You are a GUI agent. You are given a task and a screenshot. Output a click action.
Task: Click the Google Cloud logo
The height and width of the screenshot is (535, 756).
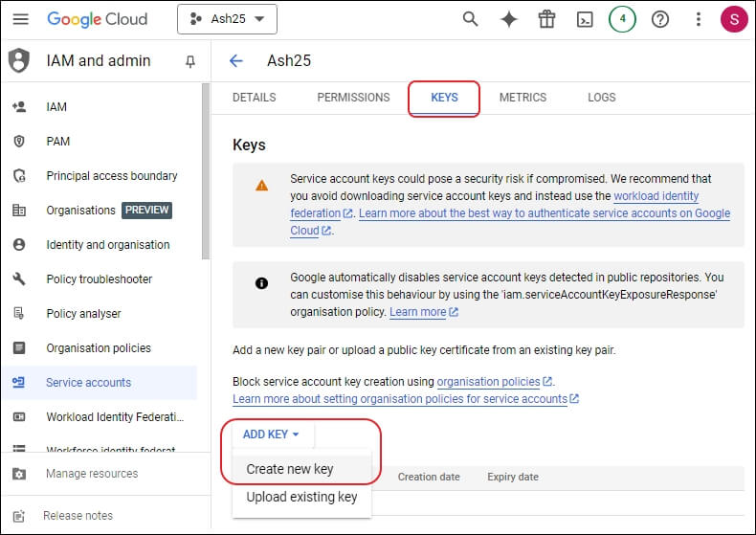[x=97, y=19]
